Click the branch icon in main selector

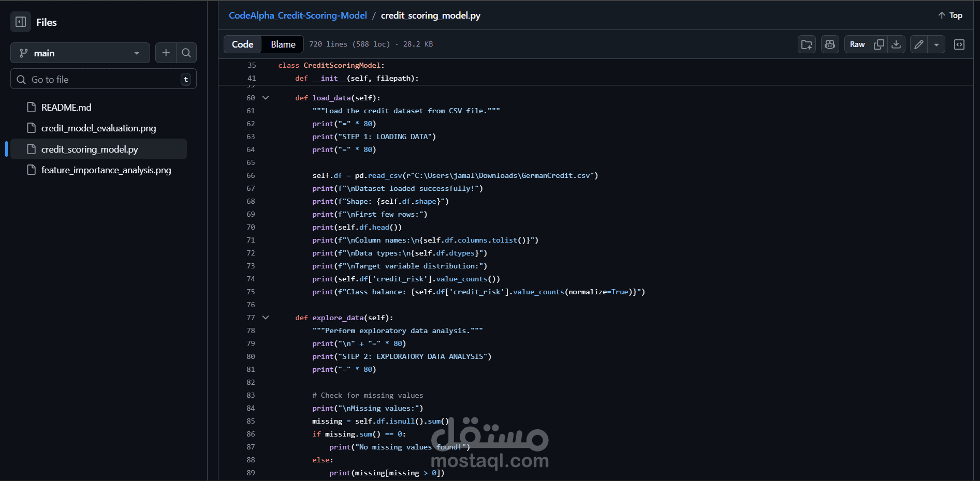pyautogui.click(x=23, y=53)
